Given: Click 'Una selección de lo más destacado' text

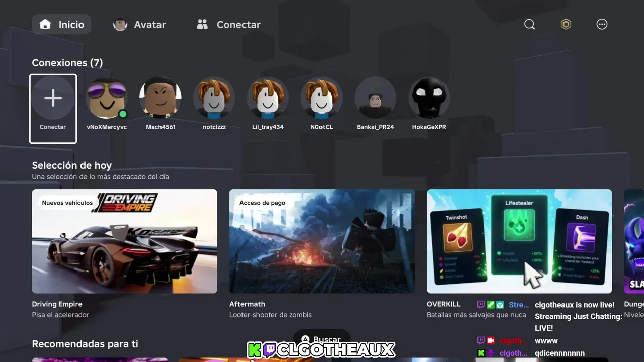Looking at the screenshot, I should (101, 177).
